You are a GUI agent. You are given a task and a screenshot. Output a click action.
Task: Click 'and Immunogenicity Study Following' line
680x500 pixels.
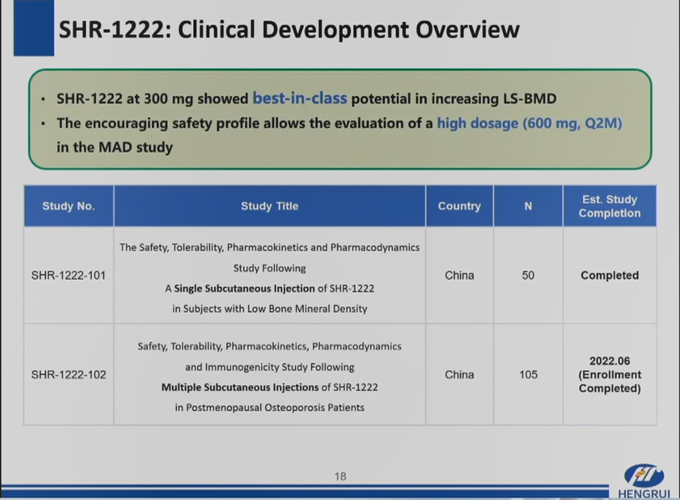pos(269,367)
